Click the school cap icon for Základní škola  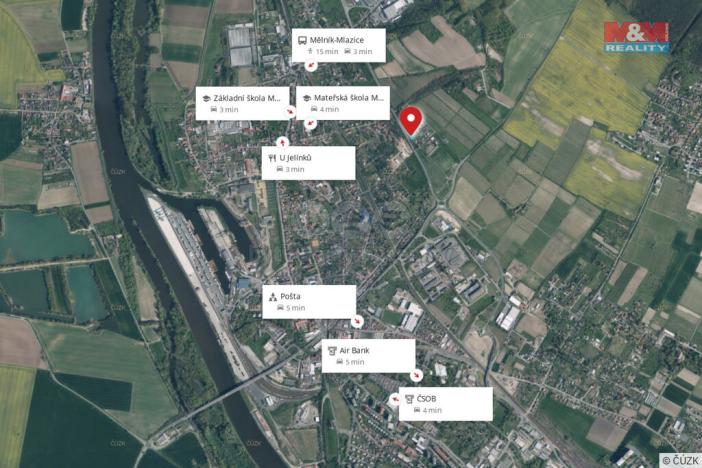pos(206,99)
